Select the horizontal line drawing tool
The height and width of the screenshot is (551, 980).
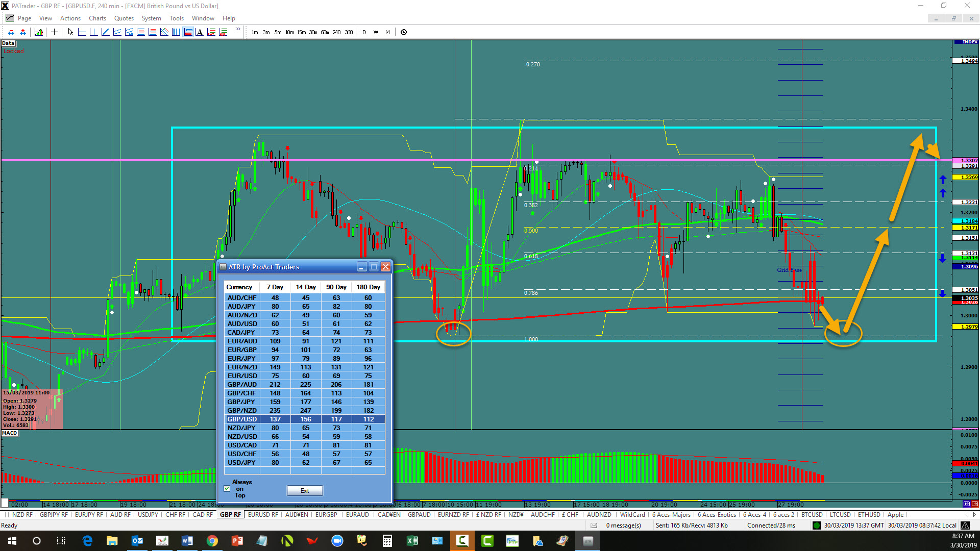point(82,32)
